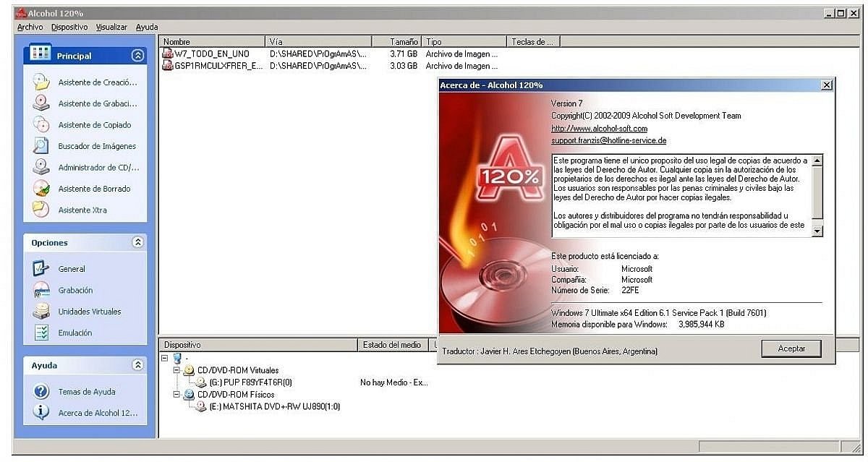Collapse CD/DVD-ROM Virtuales tree node
Viewport: 868px width, 462px height.
(x=177, y=370)
